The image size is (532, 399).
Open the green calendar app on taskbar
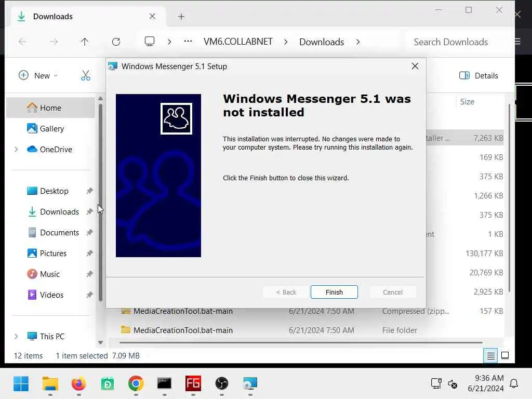click(x=107, y=384)
